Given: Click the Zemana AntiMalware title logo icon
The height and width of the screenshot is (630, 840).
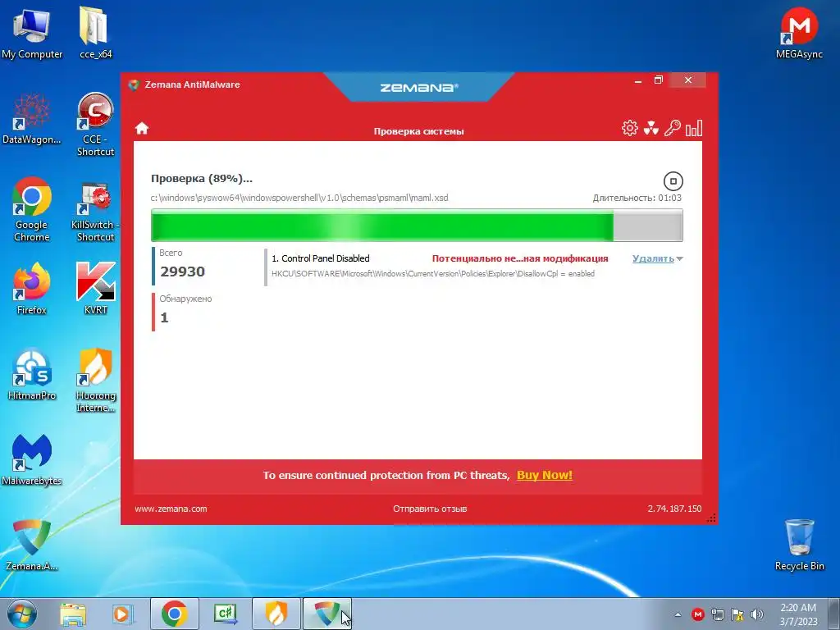Looking at the screenshot, I should [134, 84].
